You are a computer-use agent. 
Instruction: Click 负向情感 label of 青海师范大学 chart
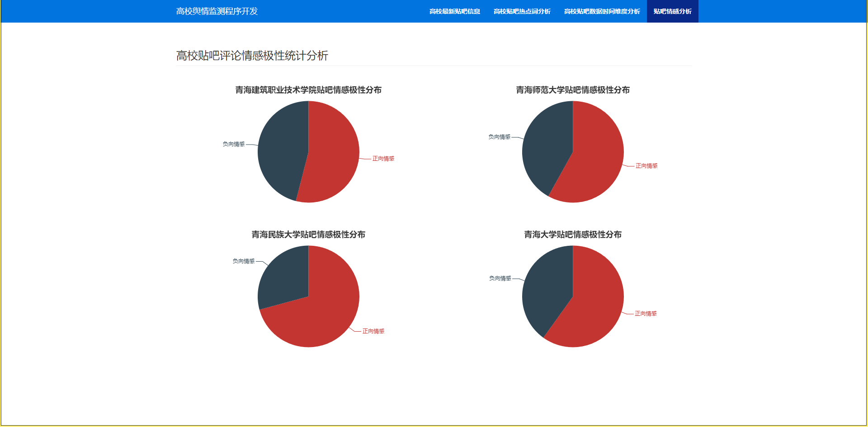(499, 137)
